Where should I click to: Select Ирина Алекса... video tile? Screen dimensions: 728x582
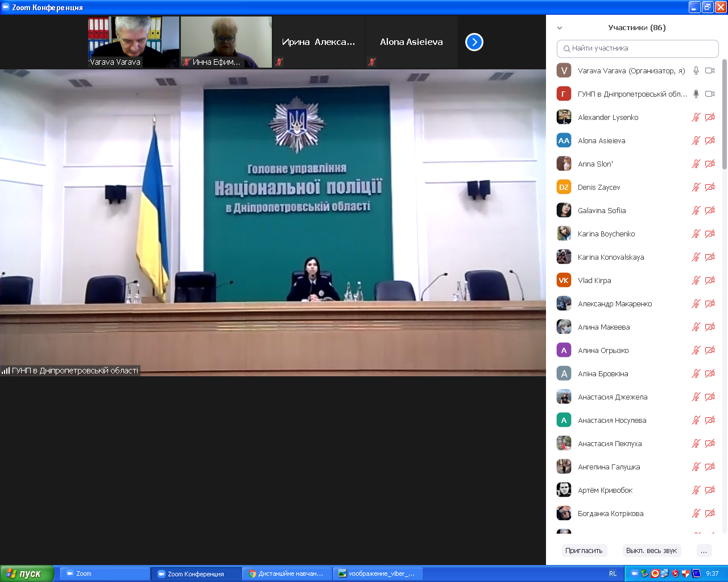[x=319, y=42]
